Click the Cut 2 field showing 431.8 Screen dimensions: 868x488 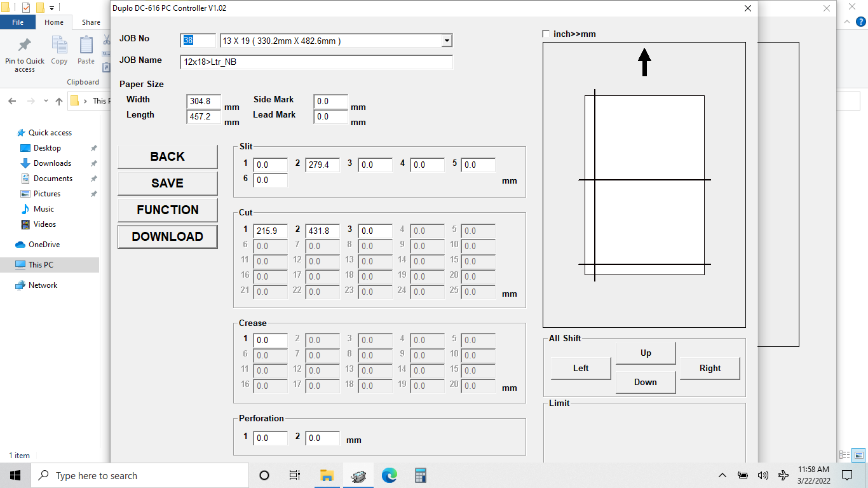pyautogui.click(x=322, y=231)
